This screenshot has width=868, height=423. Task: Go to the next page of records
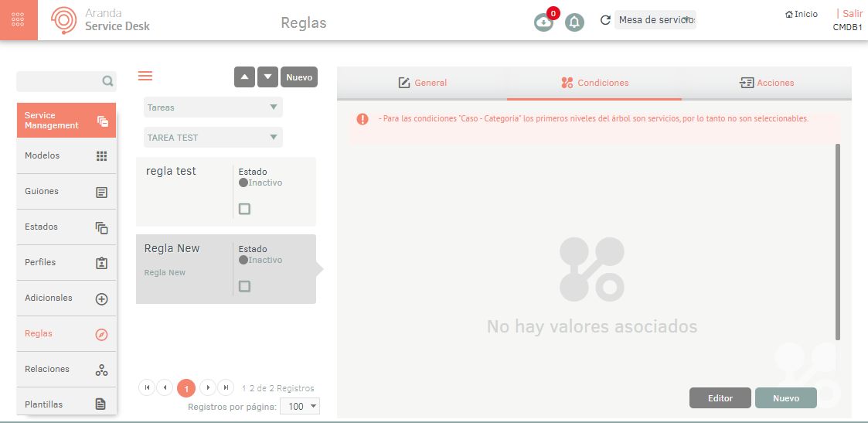click(x=207, y=387)
